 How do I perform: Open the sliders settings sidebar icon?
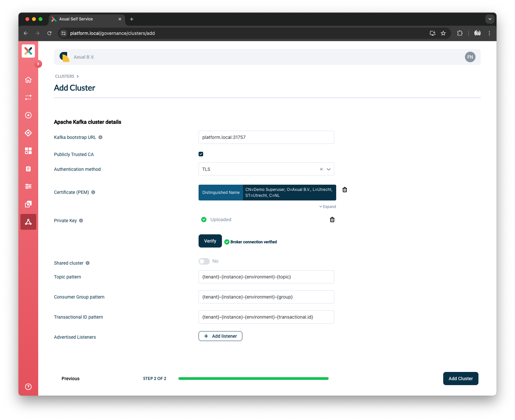28,186
